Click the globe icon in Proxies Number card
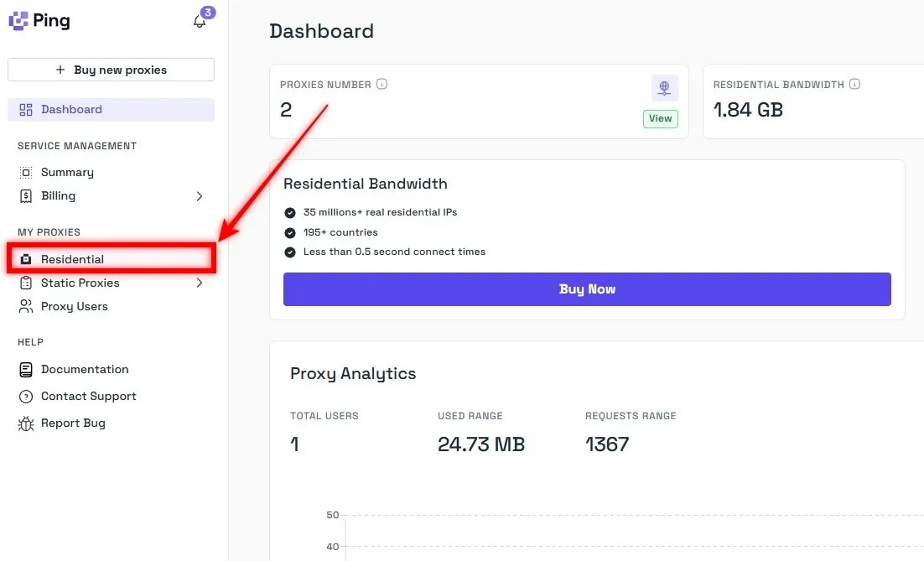Viewport: 924px width, 561px height. pyautogui.click(x=664, y=87)
